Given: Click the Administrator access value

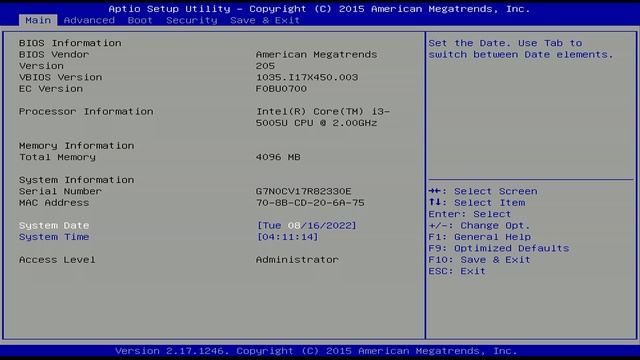Looking at the screenshot, I should (297, 260).
